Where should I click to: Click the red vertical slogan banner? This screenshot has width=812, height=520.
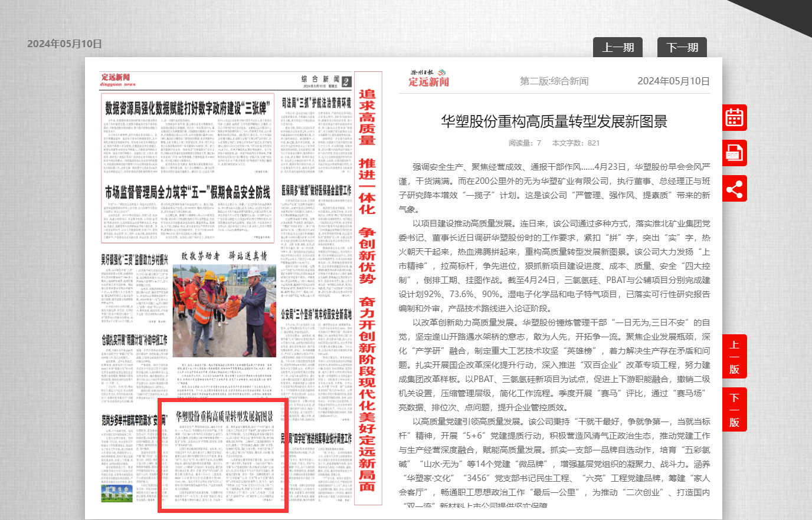point(367,289)
